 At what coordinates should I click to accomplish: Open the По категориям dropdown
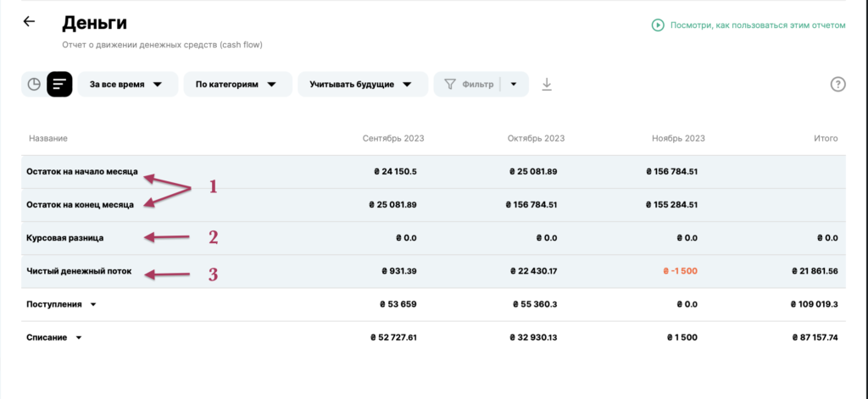238,85
